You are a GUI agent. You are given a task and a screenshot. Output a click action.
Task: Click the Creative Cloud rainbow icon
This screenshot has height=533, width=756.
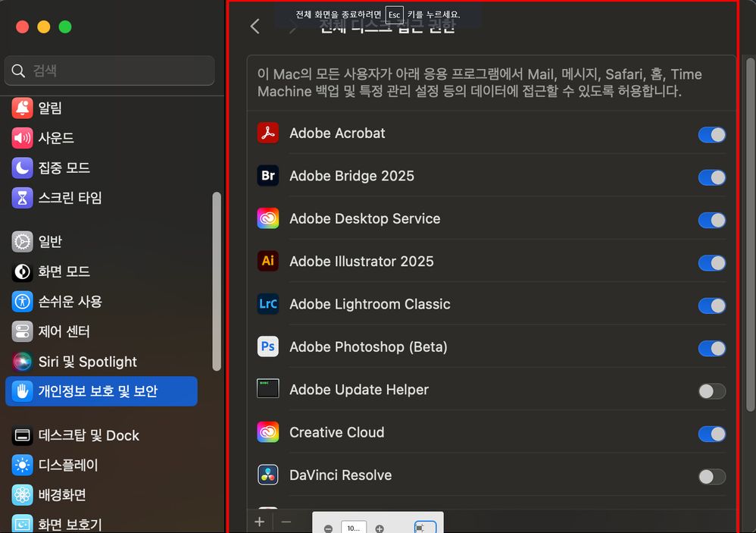coord(267,432)
